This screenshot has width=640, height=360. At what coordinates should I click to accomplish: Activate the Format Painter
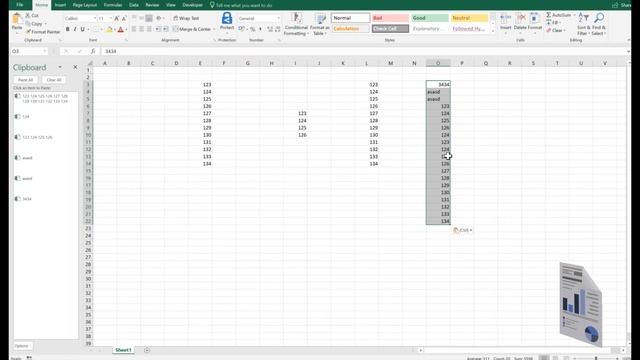[43, 32]
